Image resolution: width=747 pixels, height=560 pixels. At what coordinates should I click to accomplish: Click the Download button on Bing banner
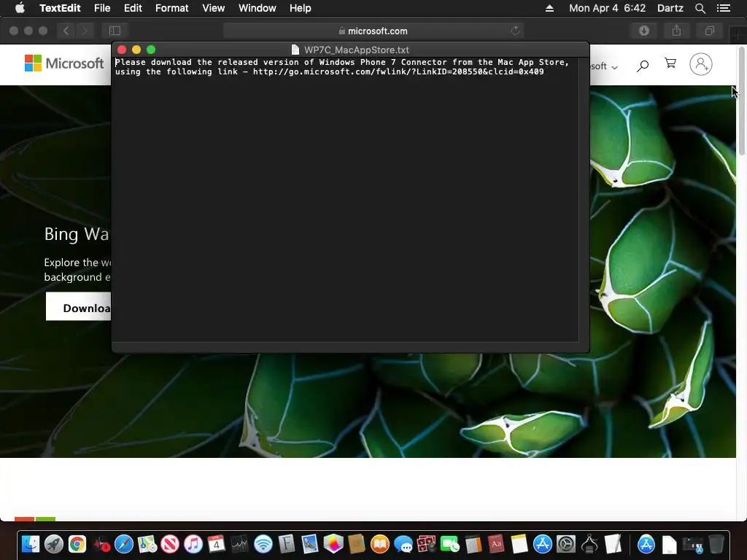click(x=79, y=307)
